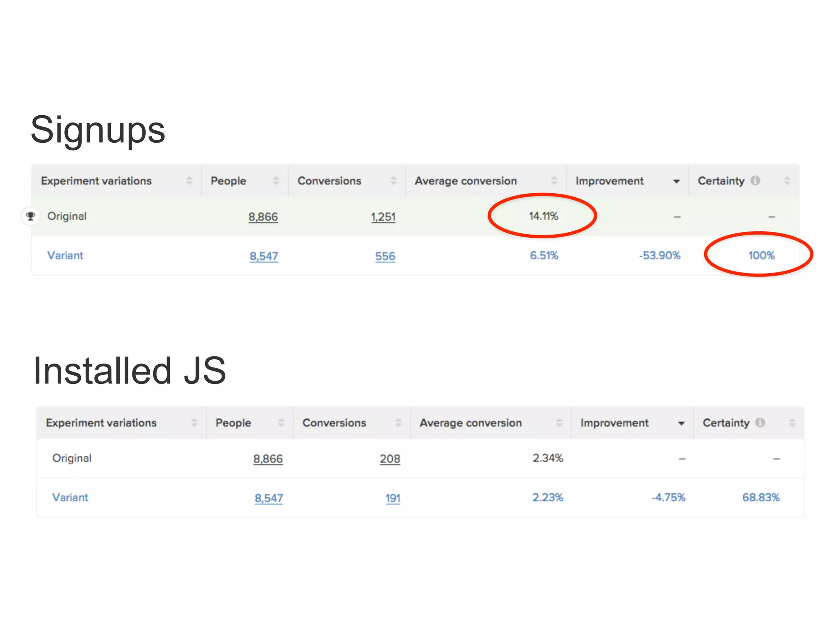Sort Installed JS table by People arrows
Image resolution: width=840 pixels, height=630 pixels.
(281, 422)
